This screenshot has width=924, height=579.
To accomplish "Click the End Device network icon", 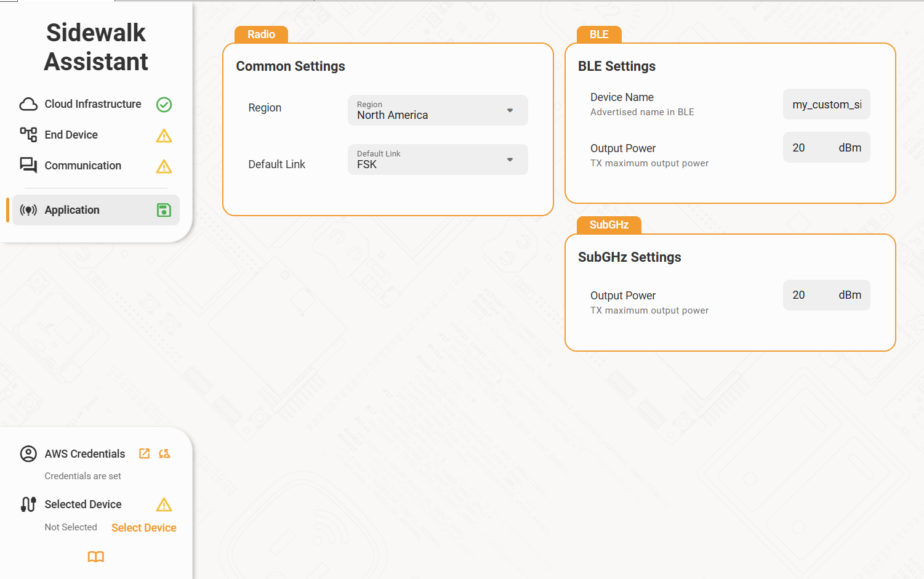I will click(28, 135).
